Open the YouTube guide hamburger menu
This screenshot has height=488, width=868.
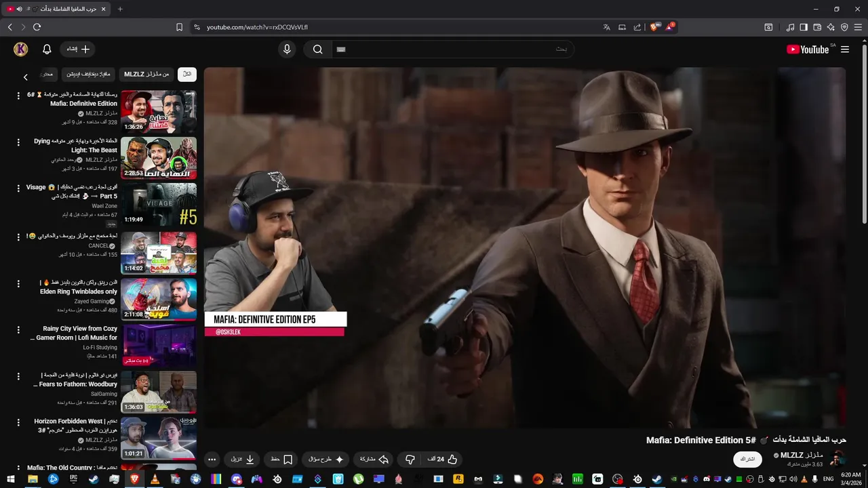click(x=845, y=49)
